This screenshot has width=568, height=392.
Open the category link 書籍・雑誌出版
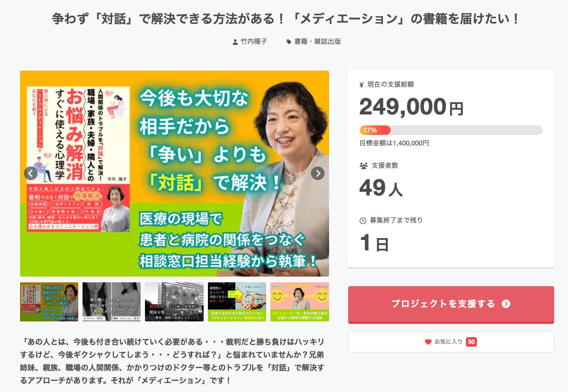coord(318,41)
